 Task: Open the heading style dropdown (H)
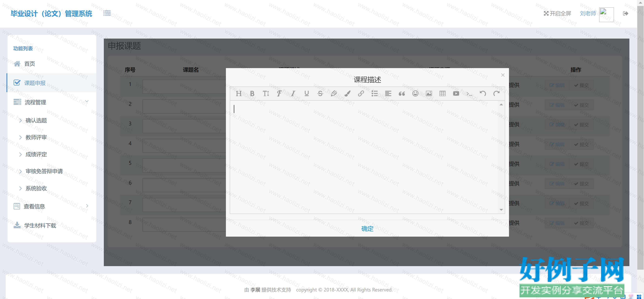(x=238, y=94)
